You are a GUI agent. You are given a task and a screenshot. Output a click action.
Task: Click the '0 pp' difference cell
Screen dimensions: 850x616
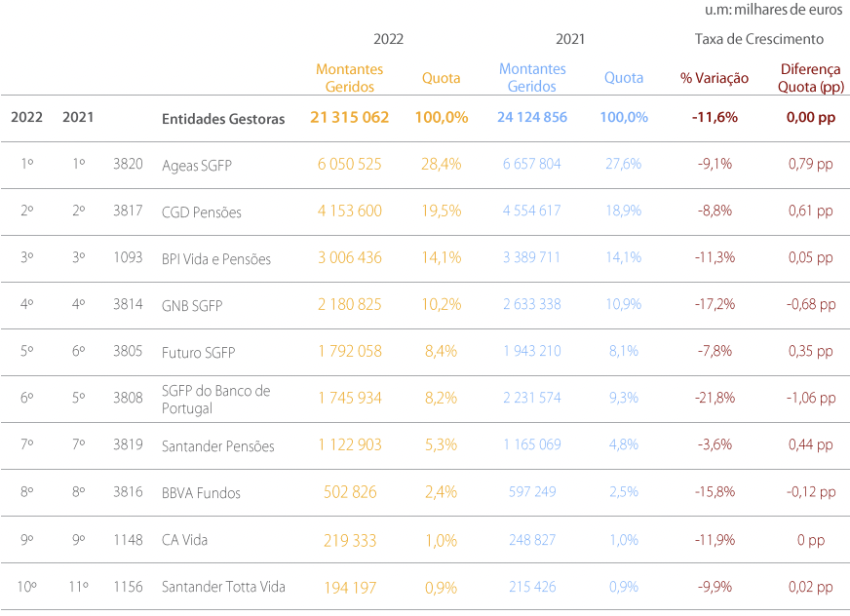pyautogui.click(x=810, y=540)
